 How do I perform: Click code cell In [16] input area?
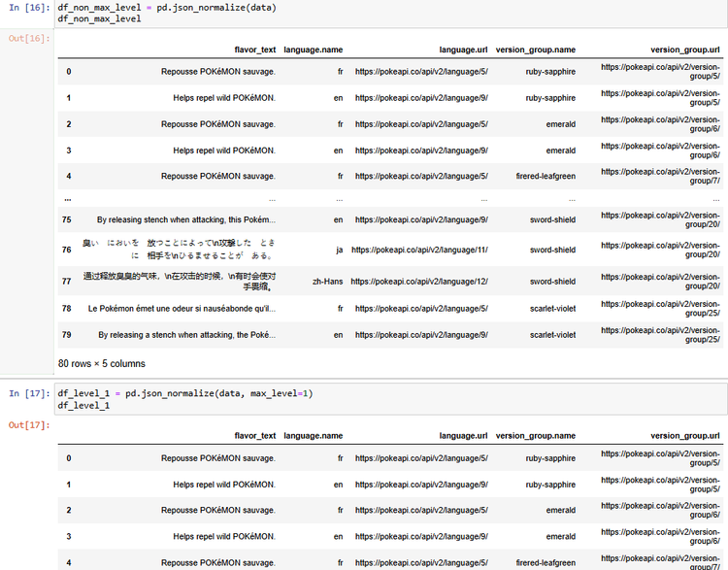(x=390, y=13)
